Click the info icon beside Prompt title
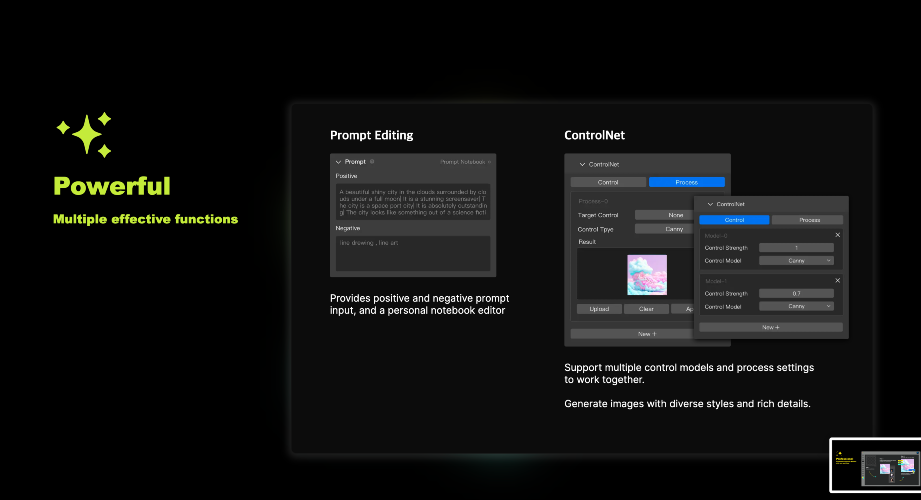Screen dimensions: 921x500 tap(372, 162)
